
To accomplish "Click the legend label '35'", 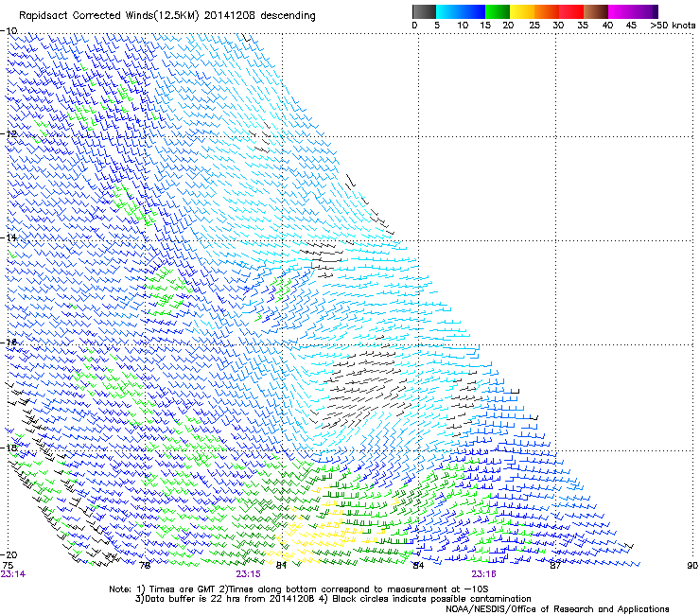I will pos(582,26).
